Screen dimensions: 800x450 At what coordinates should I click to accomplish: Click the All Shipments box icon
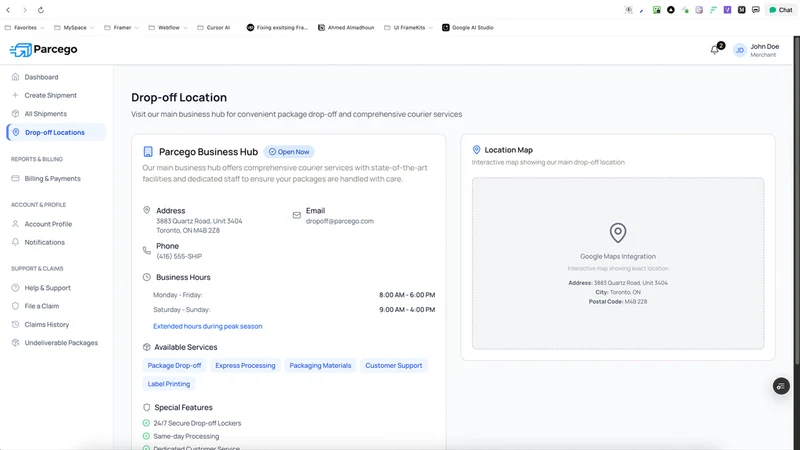[15, 114]
